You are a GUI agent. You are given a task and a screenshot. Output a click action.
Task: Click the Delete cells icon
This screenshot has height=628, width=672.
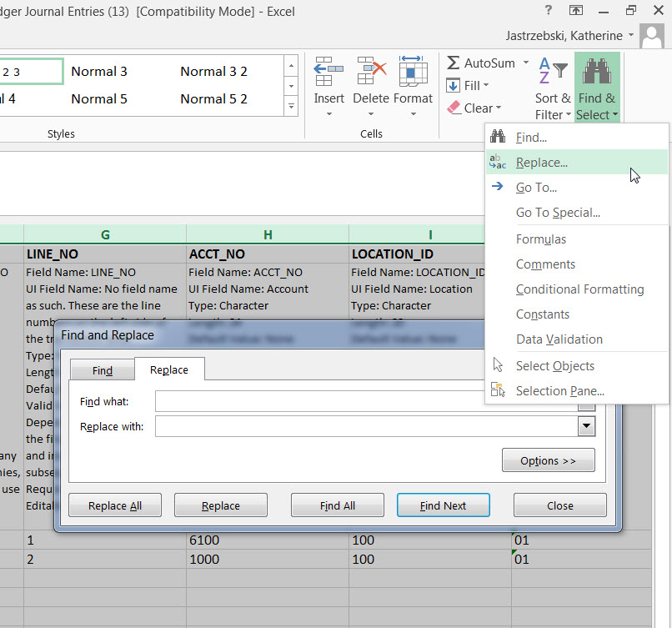(370, 73)
